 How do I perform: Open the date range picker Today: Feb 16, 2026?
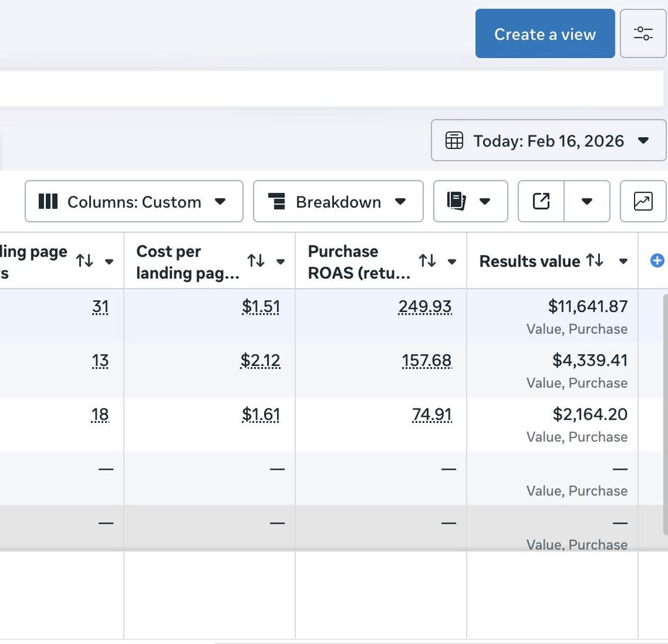point(548,141)
